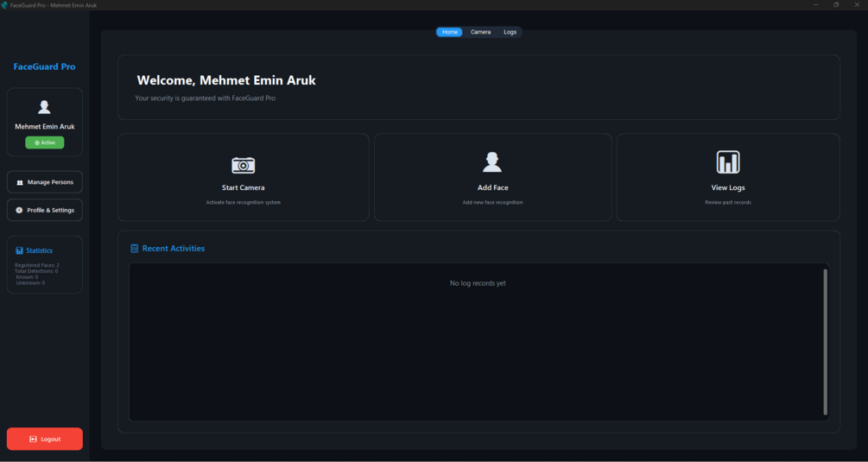Click the green Active status badge
The image size is (868, 462).
tap(45, 142)
